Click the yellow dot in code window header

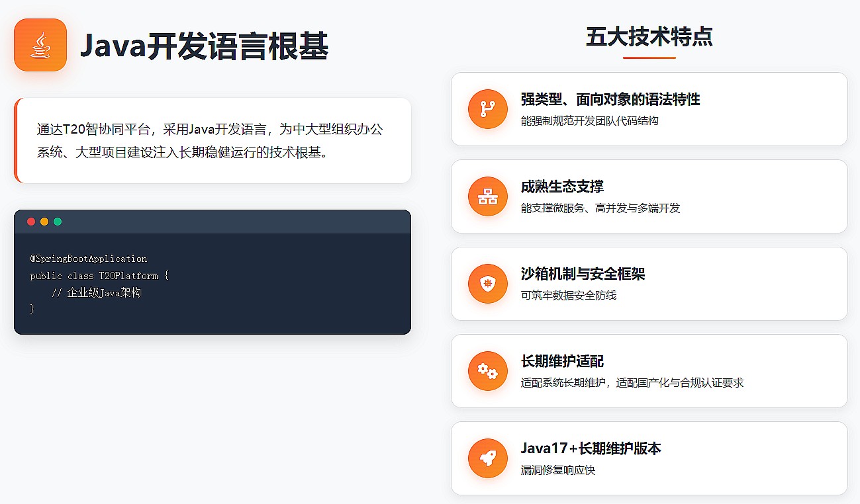[44, 222]
